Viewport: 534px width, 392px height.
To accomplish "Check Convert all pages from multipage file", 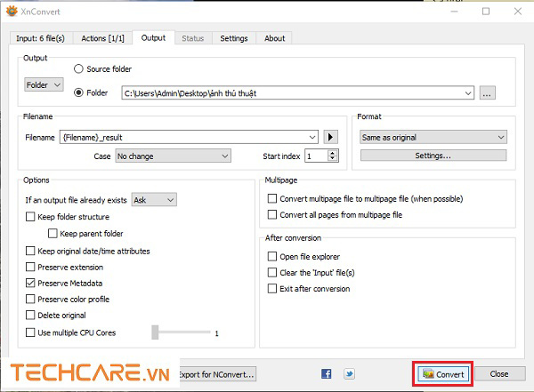I will coord(272,215).
